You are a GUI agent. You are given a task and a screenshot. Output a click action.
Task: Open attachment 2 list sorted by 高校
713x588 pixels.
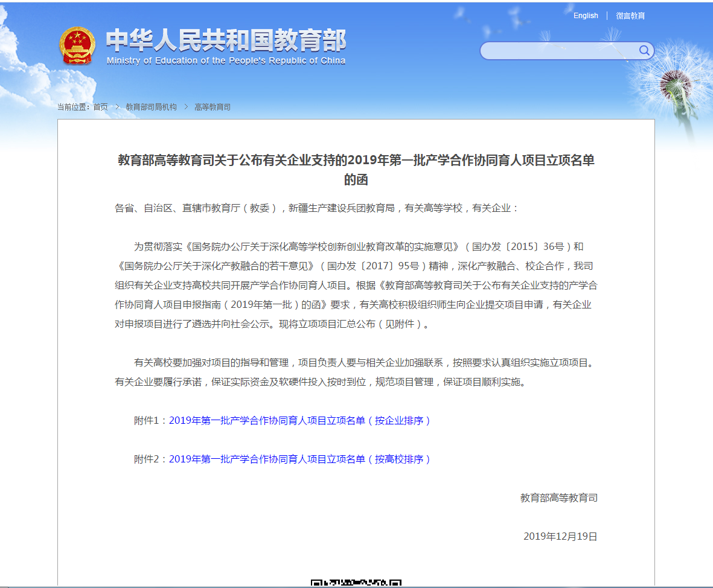coord(299,459)
